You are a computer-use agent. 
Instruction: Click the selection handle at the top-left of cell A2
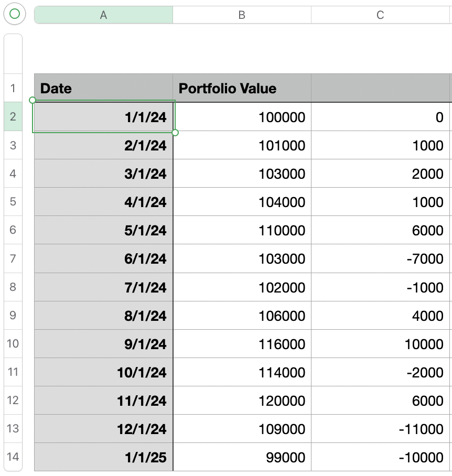coord(33,100)
